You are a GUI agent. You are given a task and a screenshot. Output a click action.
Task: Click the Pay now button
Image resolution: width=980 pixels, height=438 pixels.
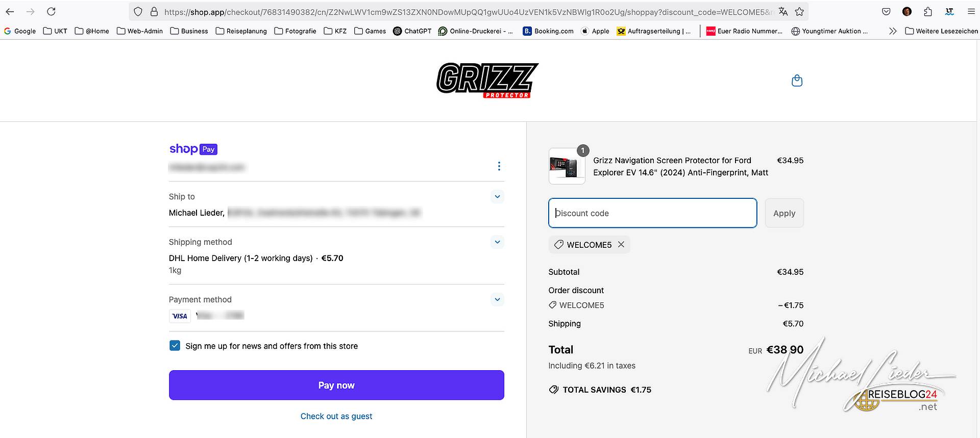point(336,385)
